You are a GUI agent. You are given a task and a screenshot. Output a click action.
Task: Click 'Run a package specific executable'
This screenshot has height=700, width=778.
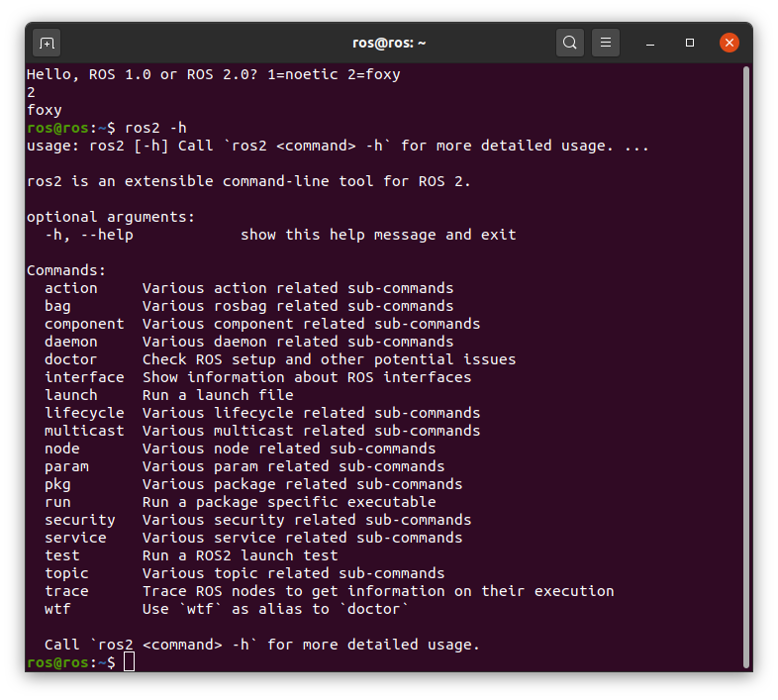(x=289, y=502)
